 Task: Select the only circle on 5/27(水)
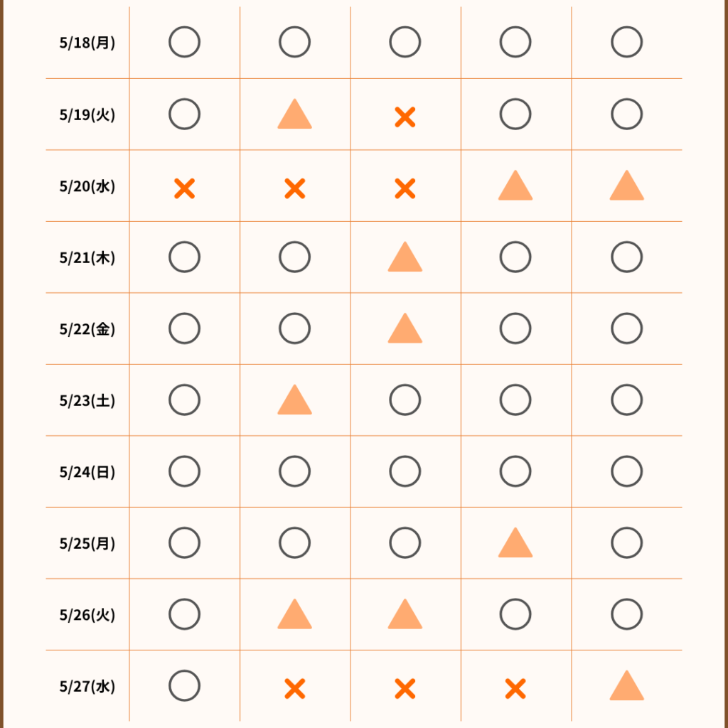184,686
